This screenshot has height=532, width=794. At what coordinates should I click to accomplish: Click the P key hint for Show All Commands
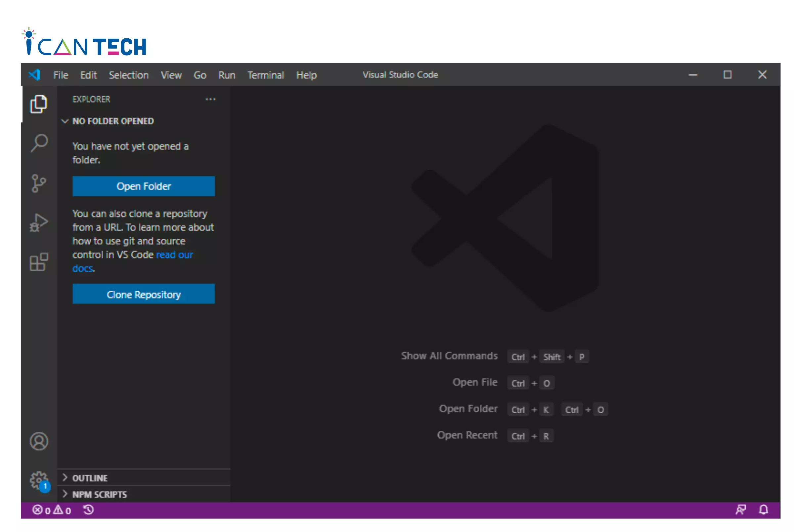click(x=582, y=357)
